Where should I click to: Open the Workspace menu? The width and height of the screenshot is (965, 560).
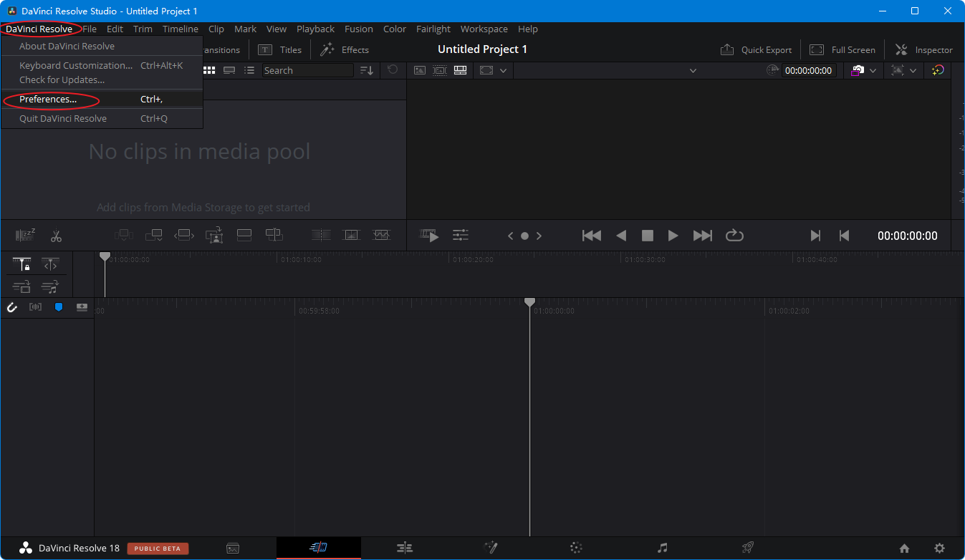(x=484, y=29)
